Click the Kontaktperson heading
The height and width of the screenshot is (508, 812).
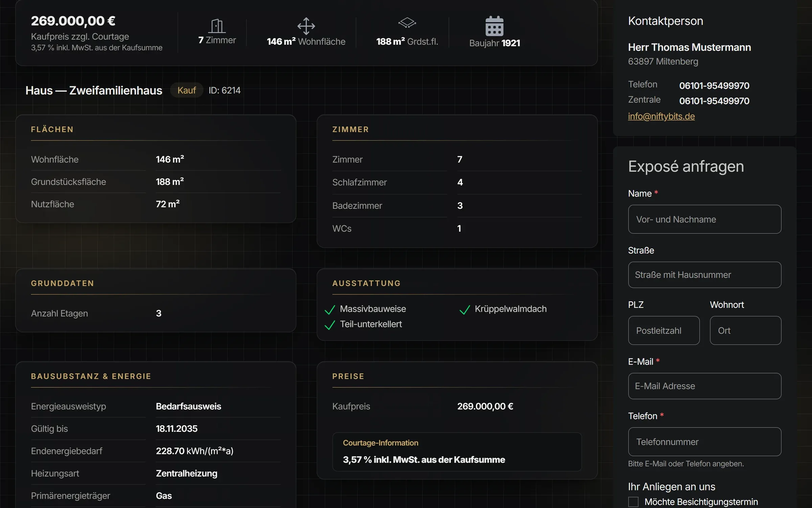pos(666,21)
